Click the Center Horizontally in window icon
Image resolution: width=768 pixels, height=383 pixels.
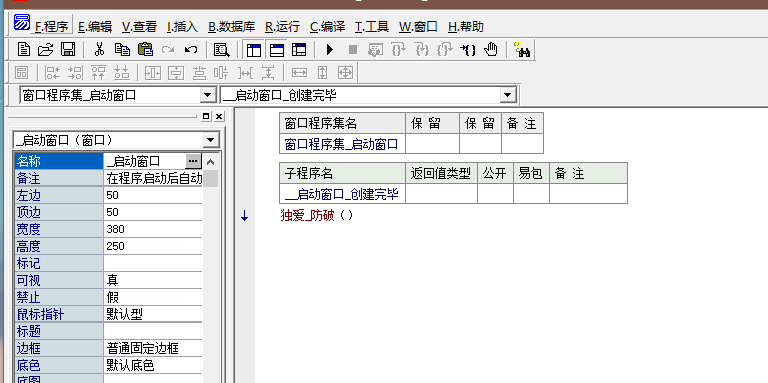tap(153, 73)
